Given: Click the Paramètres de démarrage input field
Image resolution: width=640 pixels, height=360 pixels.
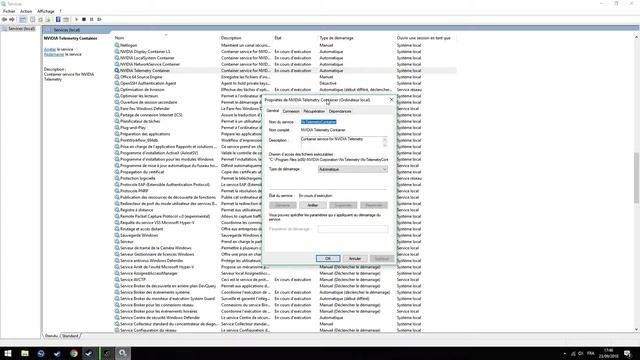Looking at the screenshot, I should (x=353, y=229).
